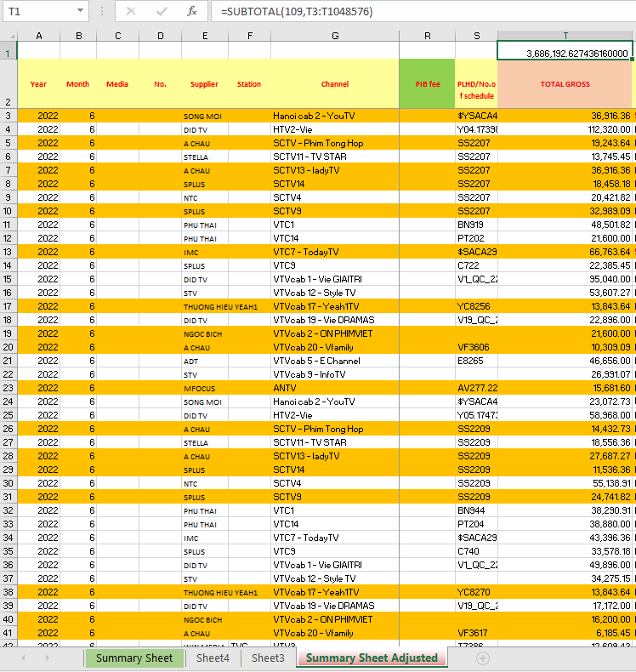Switch to the Sheet3 tab
This screenshot has width=636, height=672.
268,658
